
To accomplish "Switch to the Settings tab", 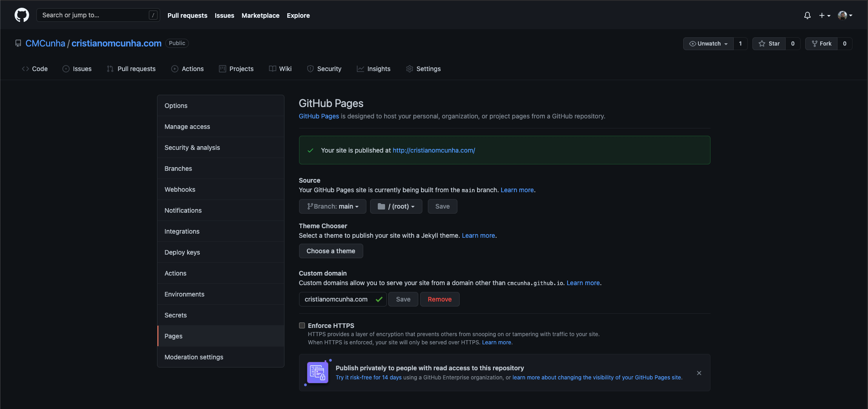I will [x=423, y=69].
